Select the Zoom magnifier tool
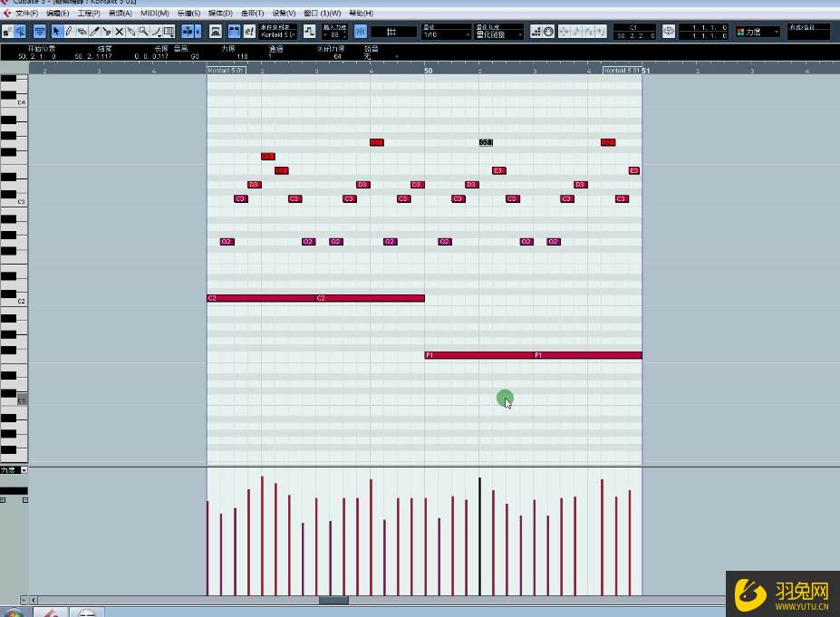The image size is (840, 617). [143, 32]
